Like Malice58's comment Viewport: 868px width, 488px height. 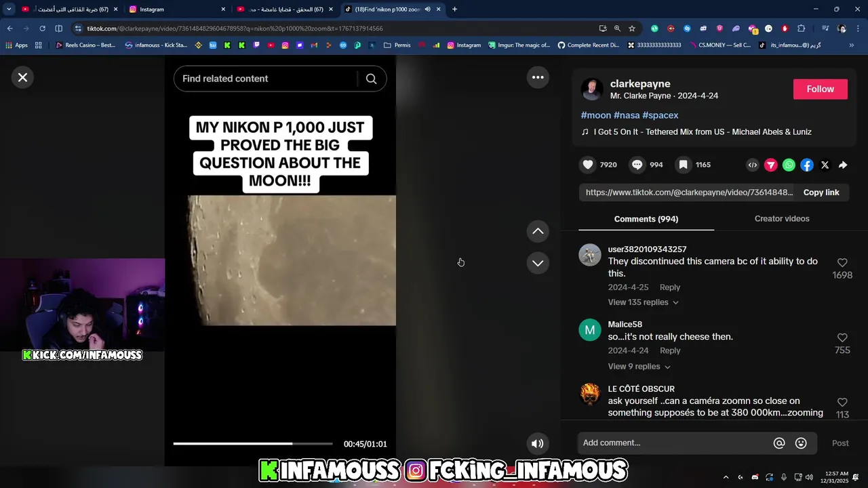pyautogui.click(x=842, y=338)
